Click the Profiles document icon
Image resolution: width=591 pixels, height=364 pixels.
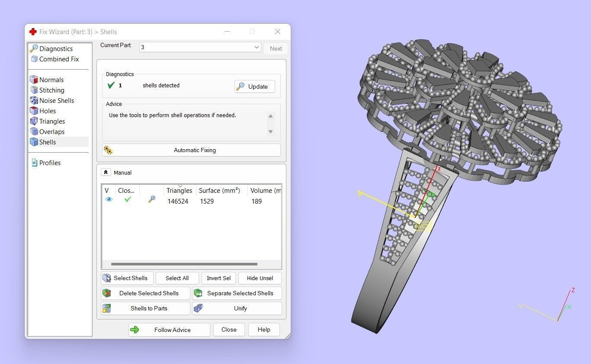tap(35, 163)
